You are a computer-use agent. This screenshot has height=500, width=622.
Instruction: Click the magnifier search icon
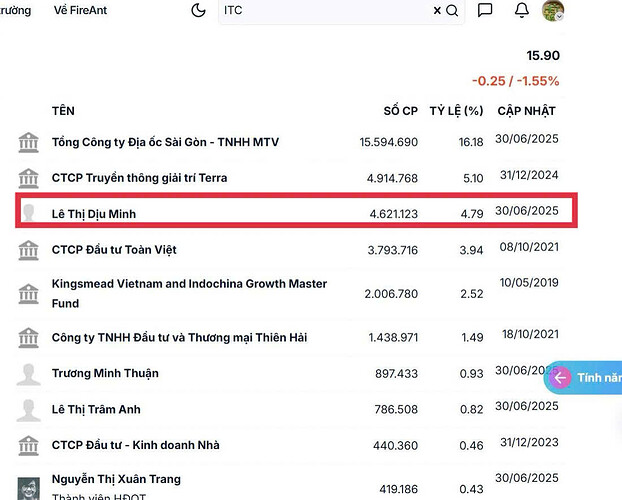452,11
